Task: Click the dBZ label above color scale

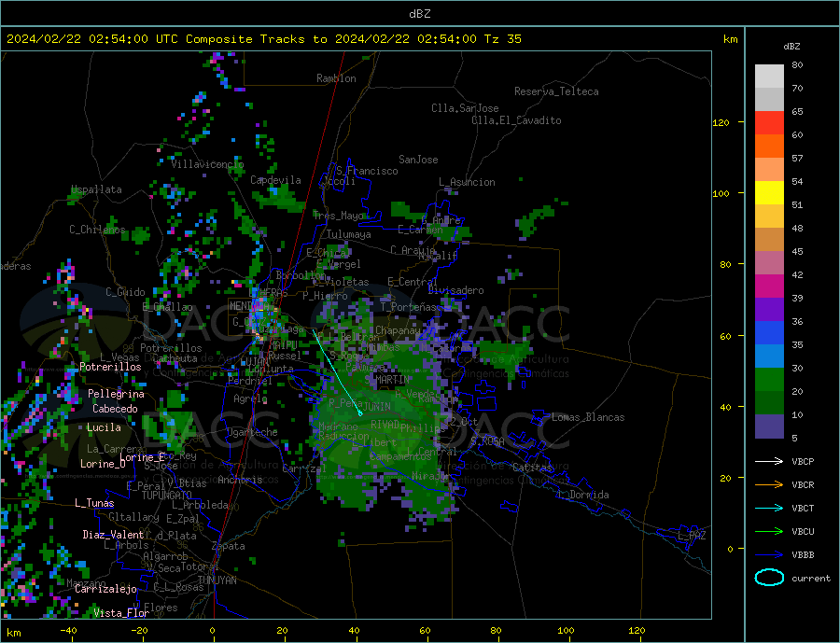Action: (x=791, y=47)
